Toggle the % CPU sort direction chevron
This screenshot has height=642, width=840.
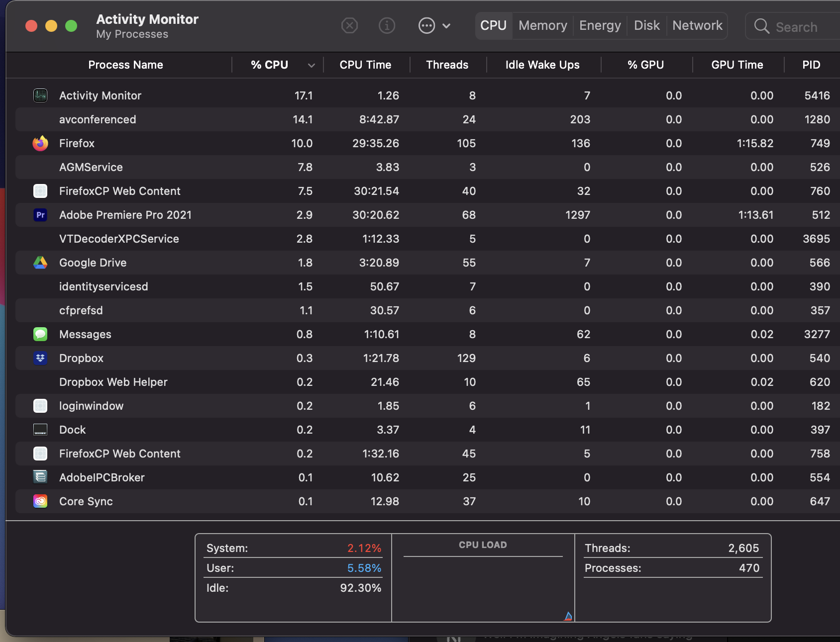[312, 65]
